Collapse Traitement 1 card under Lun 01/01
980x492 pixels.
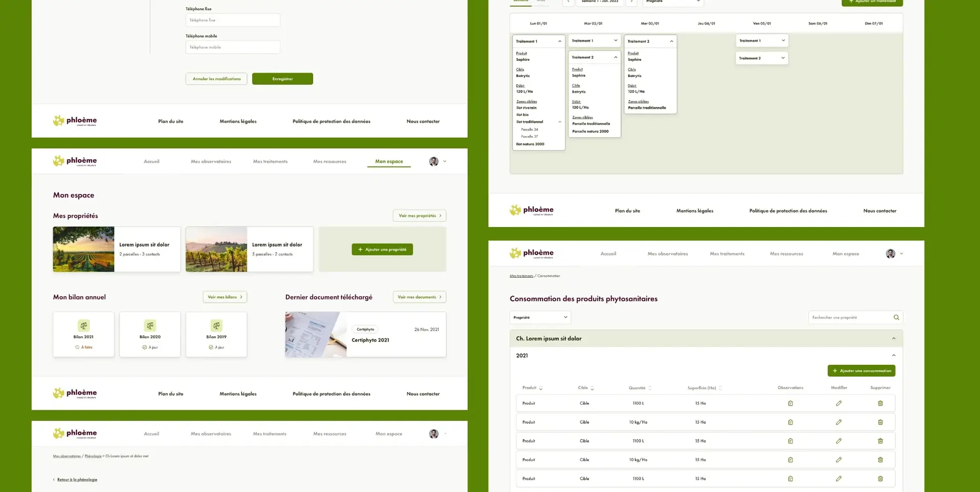pos(560,41)
